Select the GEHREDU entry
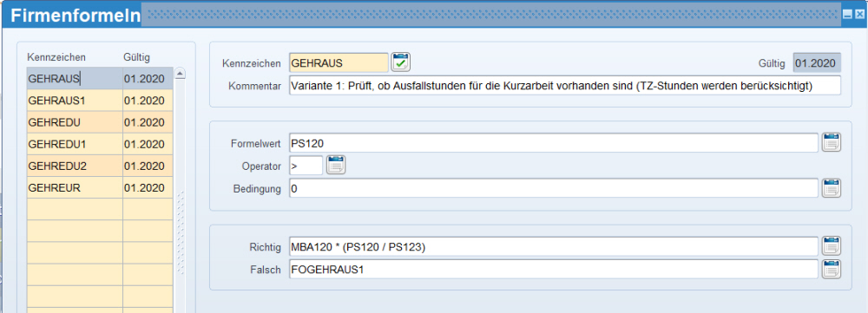 100,122
